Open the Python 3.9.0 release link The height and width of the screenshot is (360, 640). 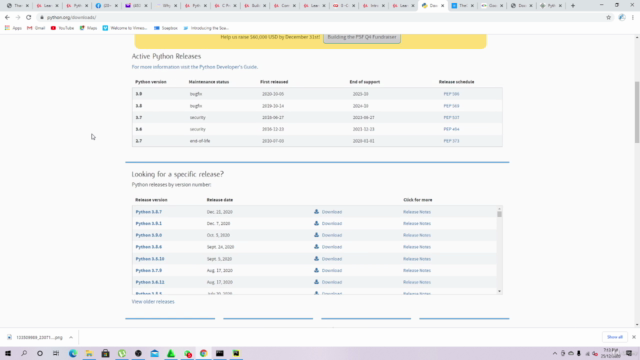tap(149, 235)
